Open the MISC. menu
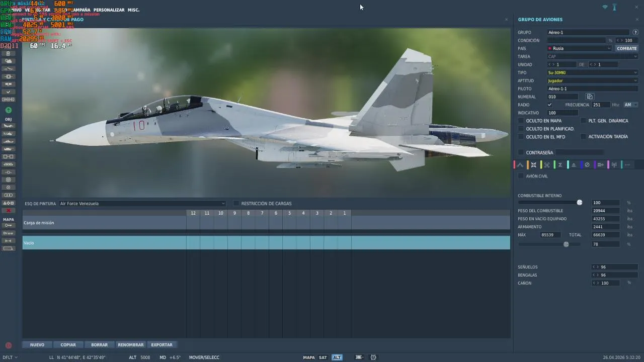Viewport: 644px width, 362px height. [134, 10]
